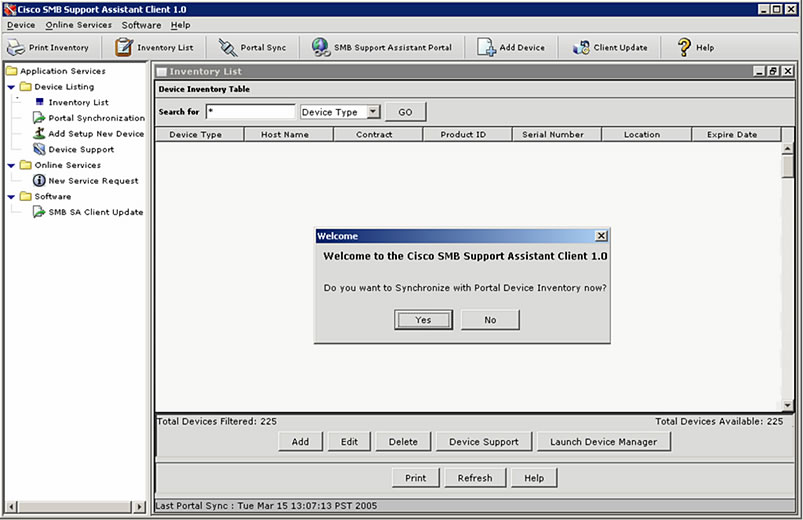Click 'Total Devices Filtered: 225' text
Image resolution: width=803 pixels, height=520 pixels.
217,421
